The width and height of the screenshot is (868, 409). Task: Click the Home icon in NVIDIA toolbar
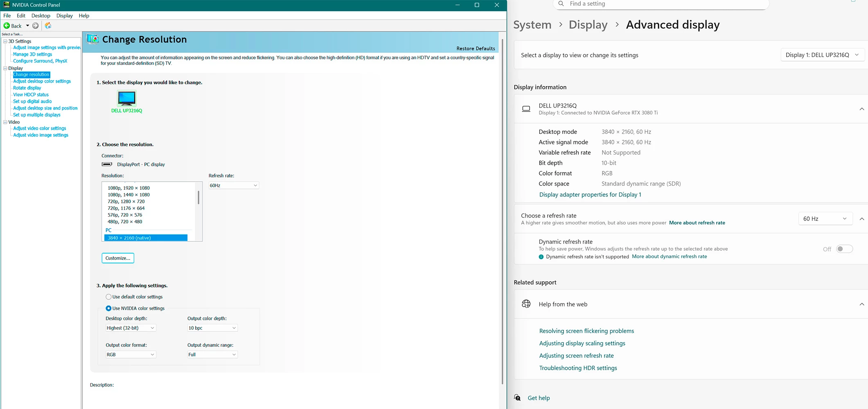pos(48,26)
